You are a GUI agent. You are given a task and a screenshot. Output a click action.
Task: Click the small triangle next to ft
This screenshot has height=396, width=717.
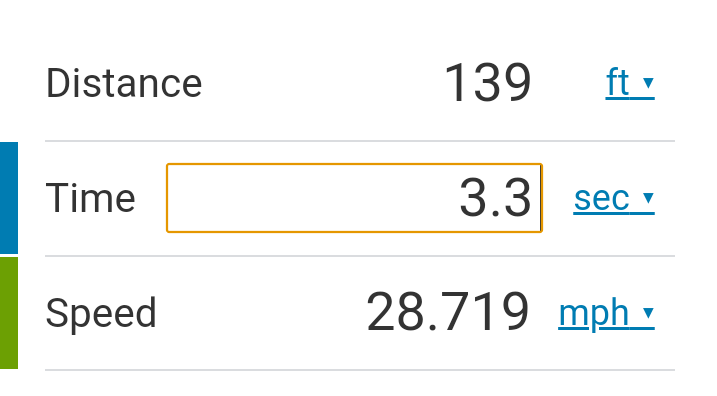point(648,83)
